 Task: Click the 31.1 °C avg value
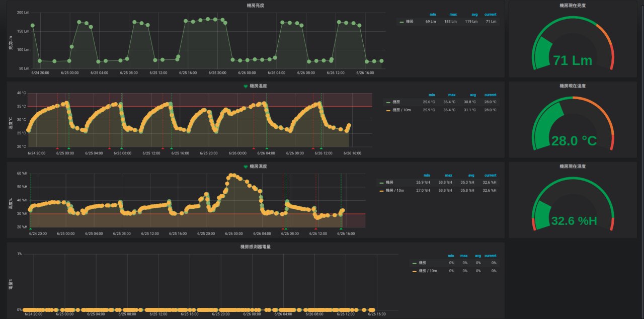(x=469, y=110)
